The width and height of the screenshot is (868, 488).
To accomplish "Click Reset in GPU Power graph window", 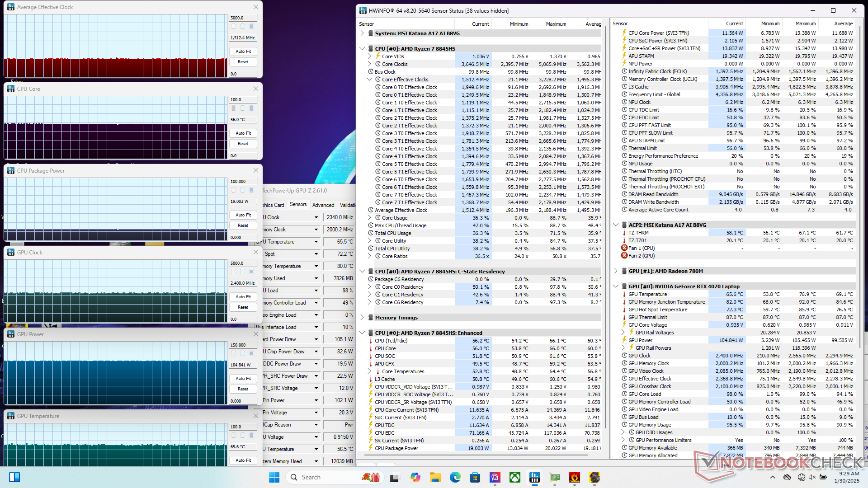I will tap(243, 389).
